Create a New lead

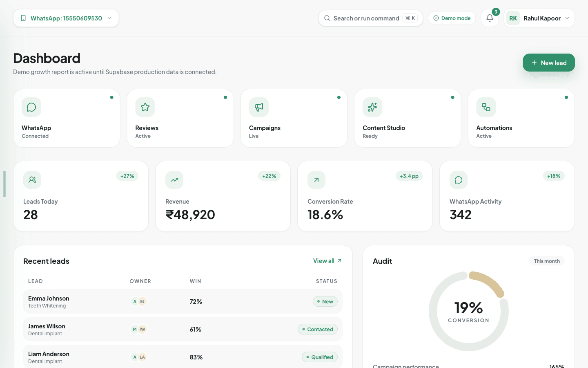click(x=549, y=63)
